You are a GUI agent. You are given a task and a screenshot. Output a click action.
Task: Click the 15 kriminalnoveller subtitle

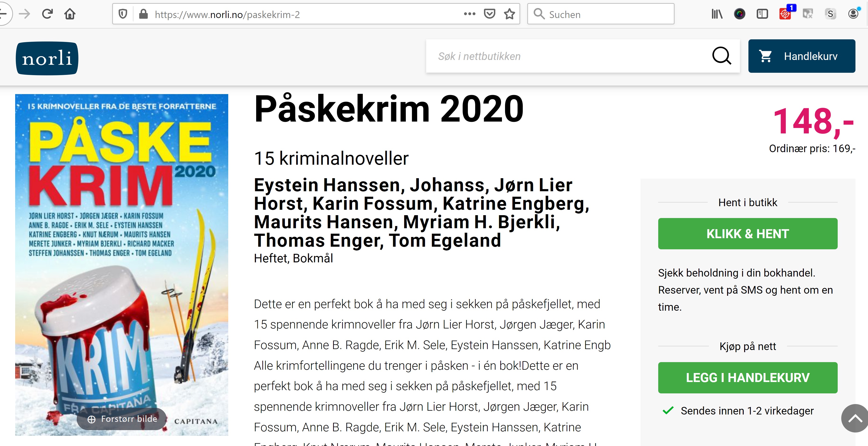(x=331, y=158)
